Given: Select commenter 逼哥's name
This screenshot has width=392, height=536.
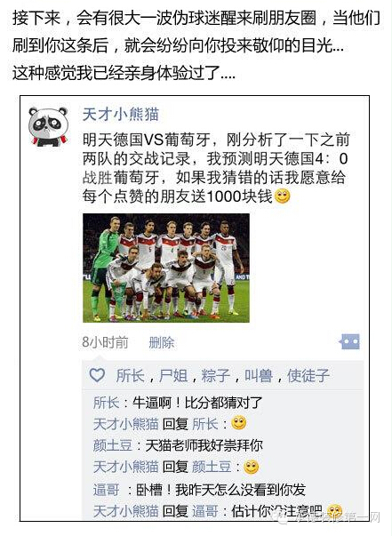Looking at the screenshot, I should pos(107,490).
